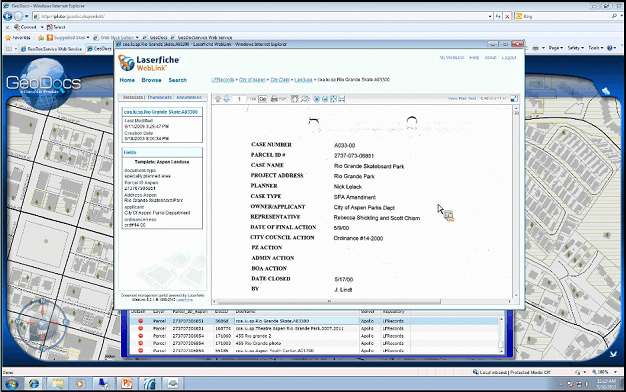
Task: Fit document to width icon
Action: coord(342,99)
